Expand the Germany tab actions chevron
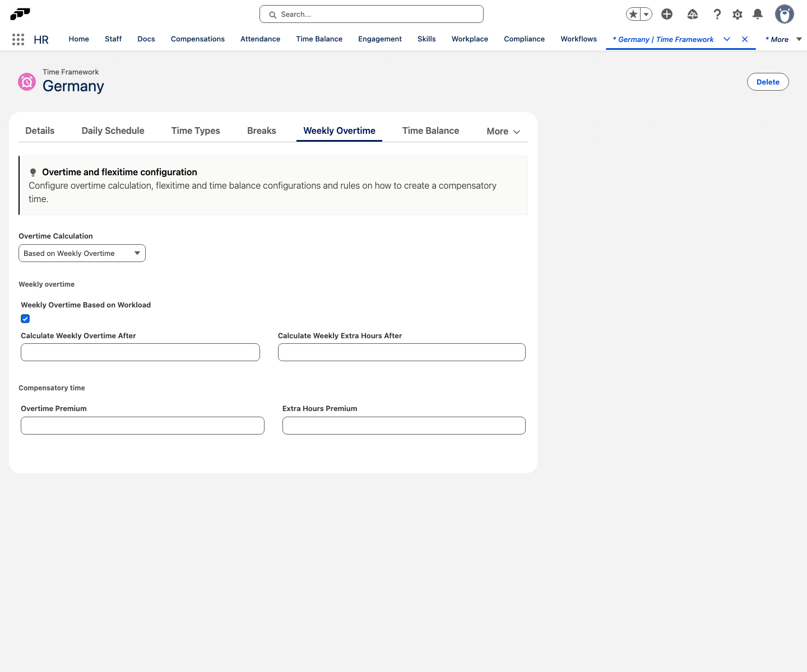 point(727,39)
